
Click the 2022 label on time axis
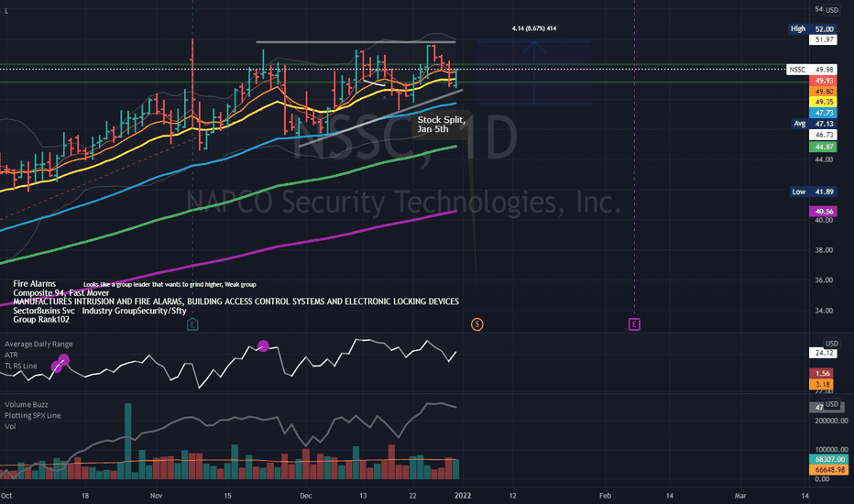463,495
